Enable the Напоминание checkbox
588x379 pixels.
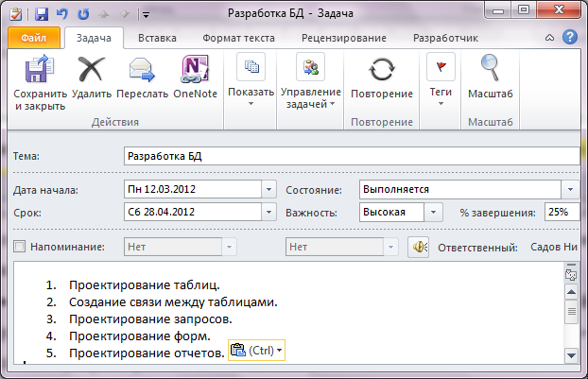19,247
